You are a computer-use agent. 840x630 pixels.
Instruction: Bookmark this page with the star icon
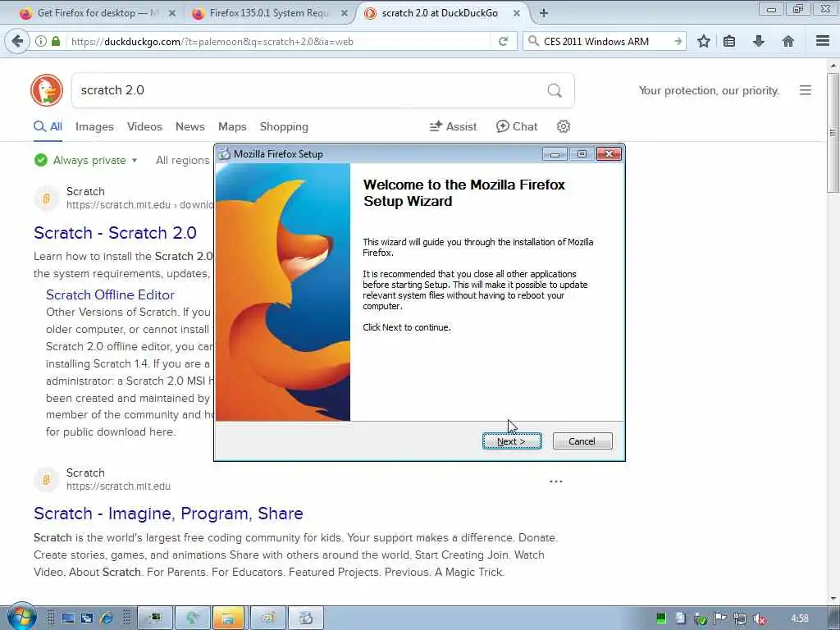(x=703, y=41)
